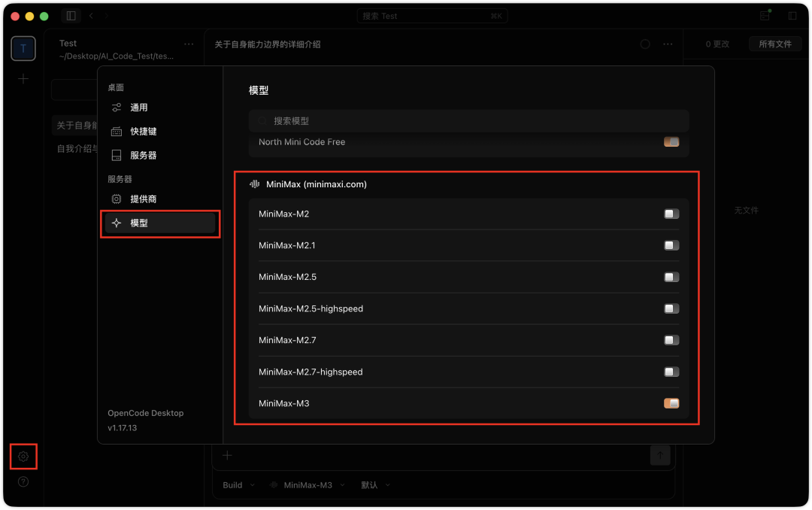The image size is (812, 510).
Task: Open session 自我介绍 in the sidebar
Action: pyautogui.click(x=77, y=149)
